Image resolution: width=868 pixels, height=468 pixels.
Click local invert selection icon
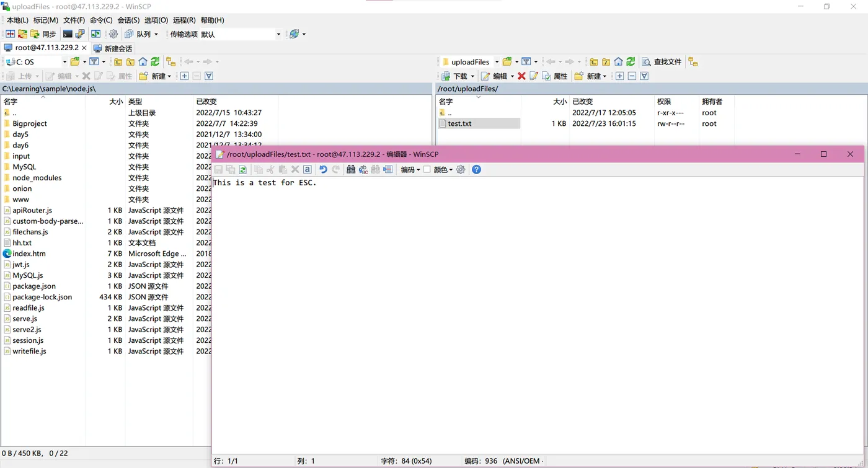coord(209,76)
